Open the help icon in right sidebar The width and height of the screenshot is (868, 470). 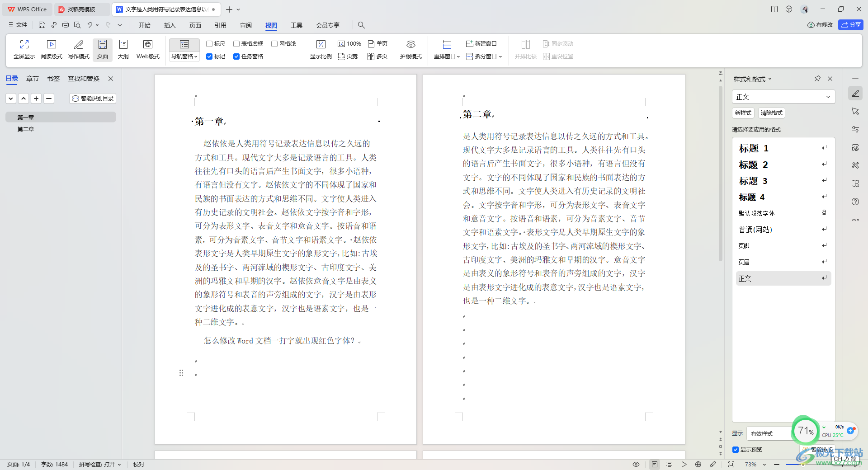point(855,202)
